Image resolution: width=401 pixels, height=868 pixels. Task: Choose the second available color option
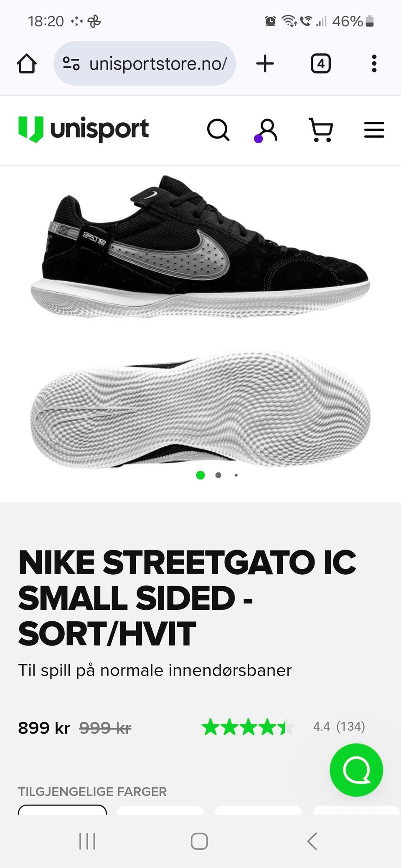pyautogui.click(x=160, y=810)
